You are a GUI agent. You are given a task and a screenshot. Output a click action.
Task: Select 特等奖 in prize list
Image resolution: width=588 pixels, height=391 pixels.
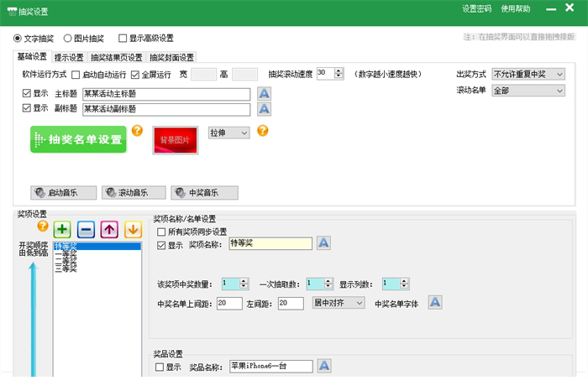(97, 246)
